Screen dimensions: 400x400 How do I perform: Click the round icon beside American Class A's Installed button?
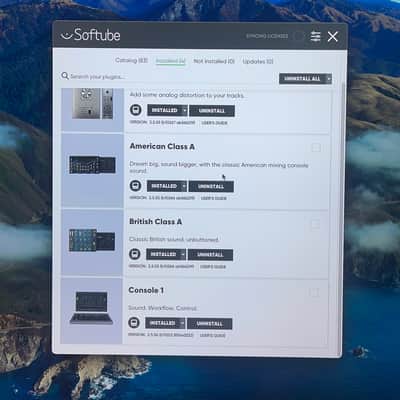click(135, 186)
